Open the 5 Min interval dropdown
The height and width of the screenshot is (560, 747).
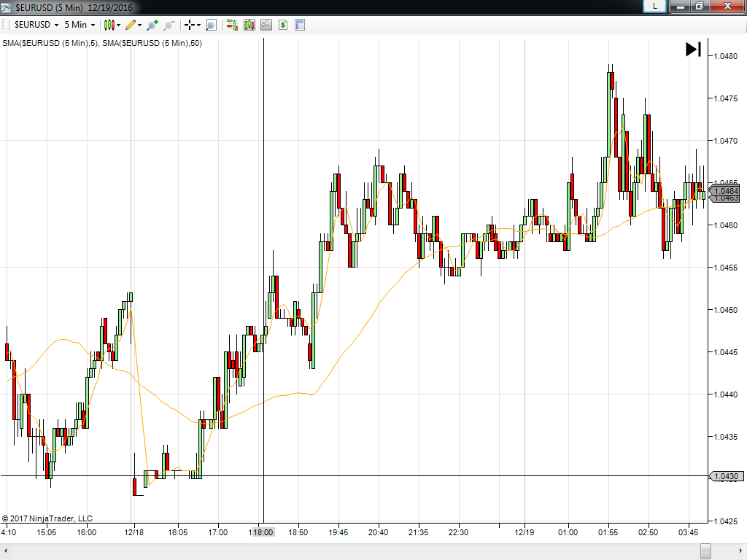point(80,25)
